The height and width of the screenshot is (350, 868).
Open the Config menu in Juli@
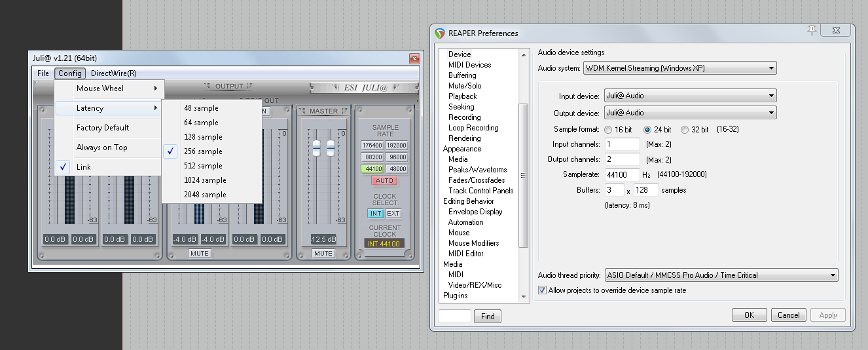69,73
